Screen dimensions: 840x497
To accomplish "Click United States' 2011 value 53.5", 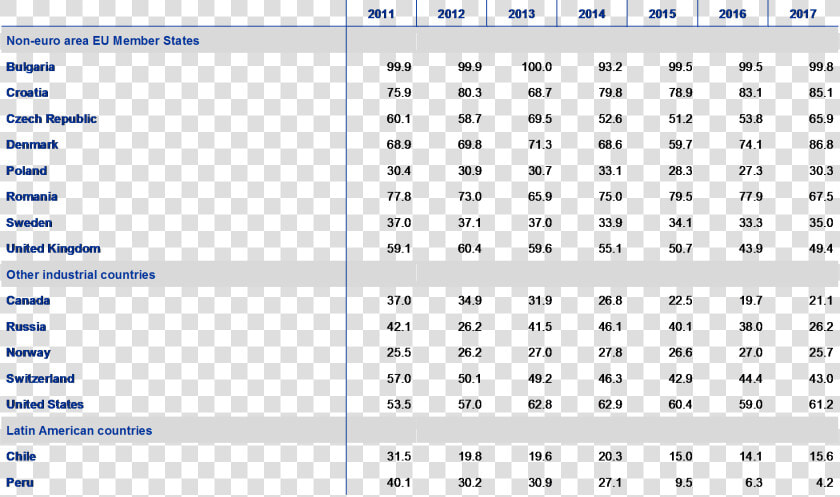I will point(399,404).
